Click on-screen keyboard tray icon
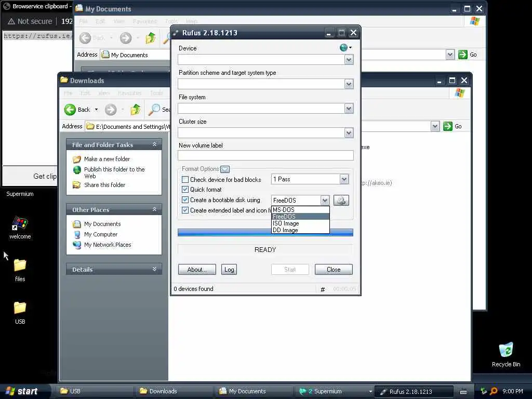This screenshot has width=532, height=399. [463, 392]
